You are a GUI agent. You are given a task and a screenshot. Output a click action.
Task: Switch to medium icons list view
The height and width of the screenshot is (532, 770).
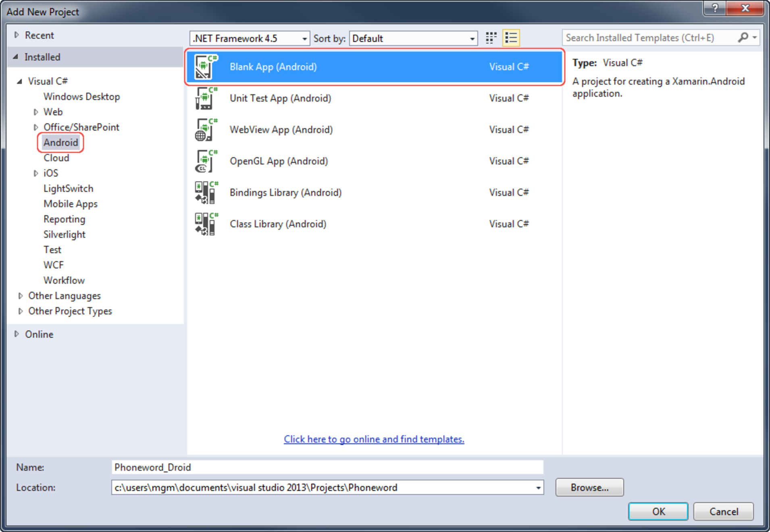pos(511,38)
